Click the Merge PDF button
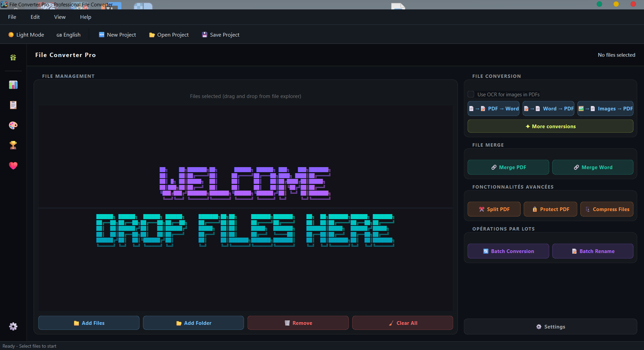This screenshot has width=644, height=350. [508, 167]
